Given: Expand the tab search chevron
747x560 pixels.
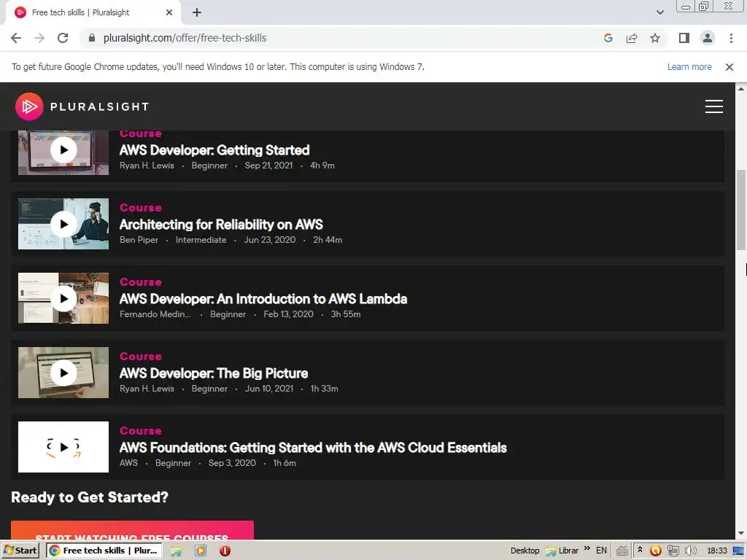Looking at the screenshot, I should pyautogui.click(x=659, y=13).
